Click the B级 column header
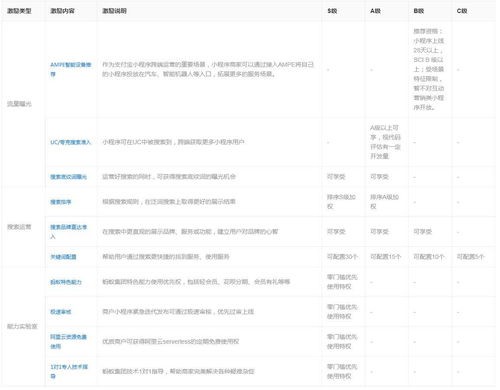This screenshot has width=500, height=390. point(419,11)
